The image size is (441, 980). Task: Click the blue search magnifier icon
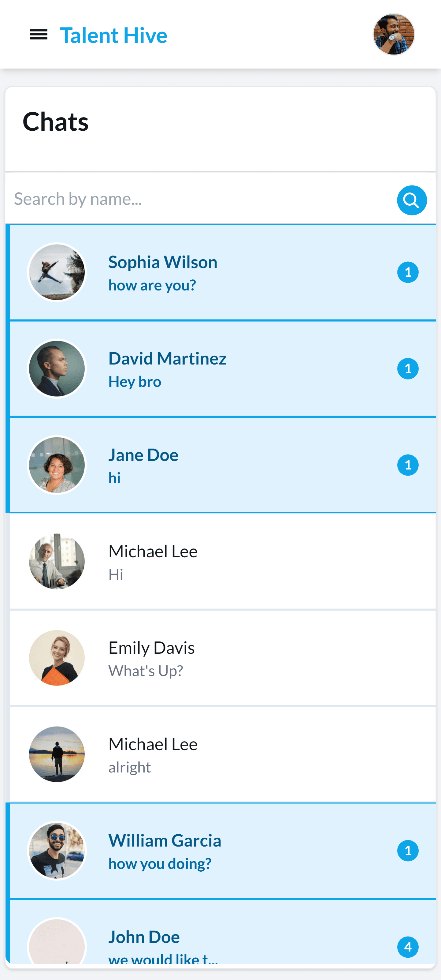click(412, 200)
